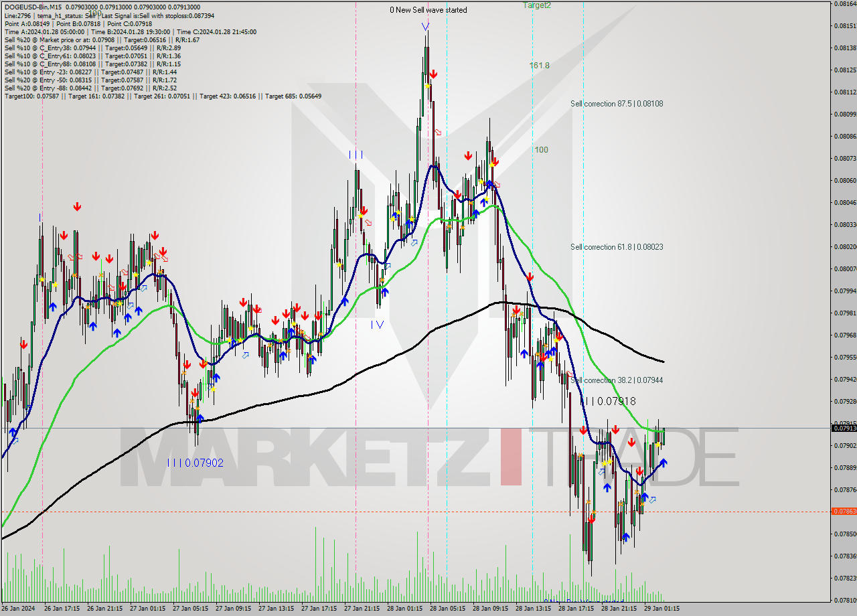Click the 0.08086 price axis label
Viewport: 857px width, 616px height.
click(x=846, y=136)
